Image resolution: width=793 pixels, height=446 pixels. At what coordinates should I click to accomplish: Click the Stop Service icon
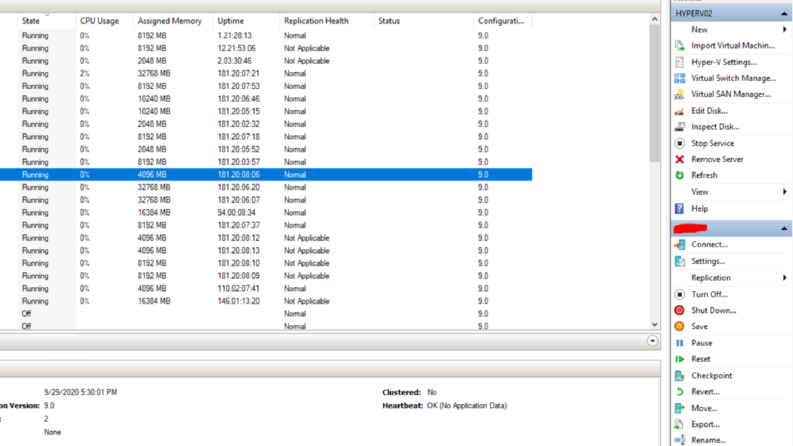click(x=680, y=143)
